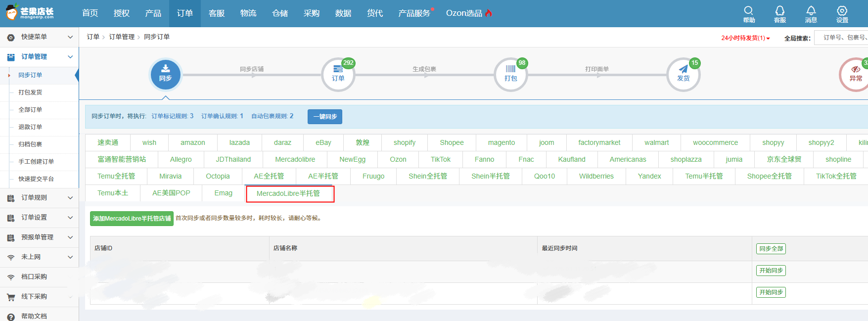This screenshot has width=868, height=321.
Task: Open the 订单 step icon with 292 badge
Action: point(338,75)
